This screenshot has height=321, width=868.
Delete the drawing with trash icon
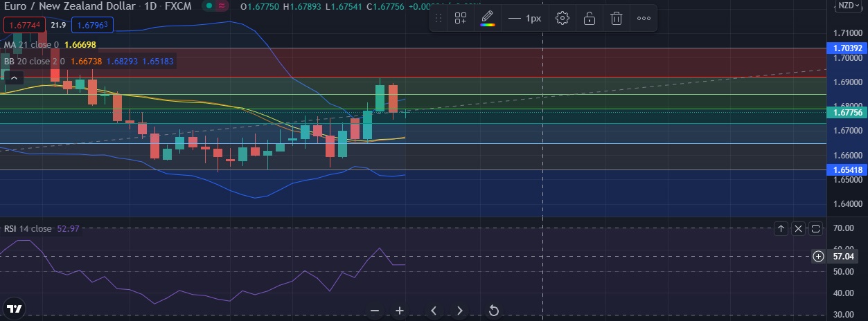[616, 19]
